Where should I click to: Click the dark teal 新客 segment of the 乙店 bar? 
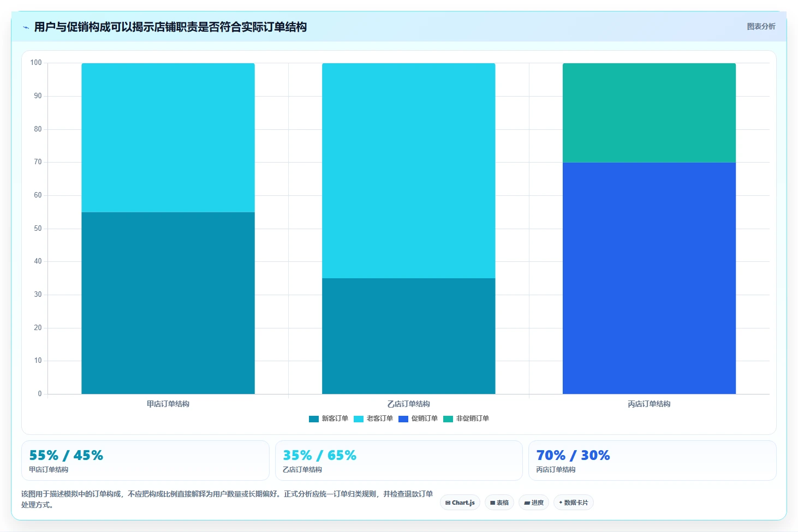409,336
